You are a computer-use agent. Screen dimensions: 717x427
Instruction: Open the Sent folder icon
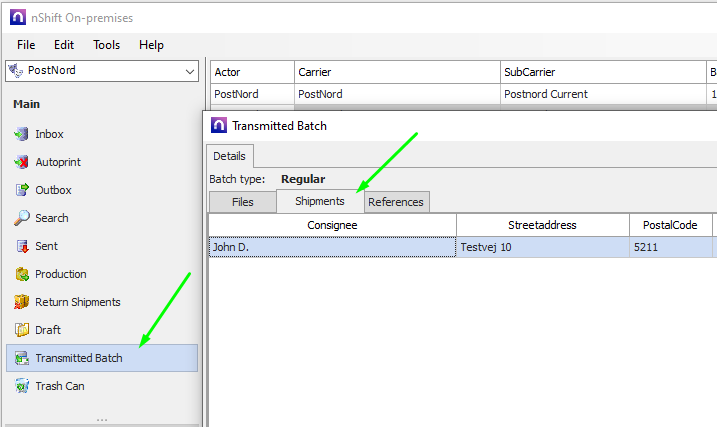point(22,246)
